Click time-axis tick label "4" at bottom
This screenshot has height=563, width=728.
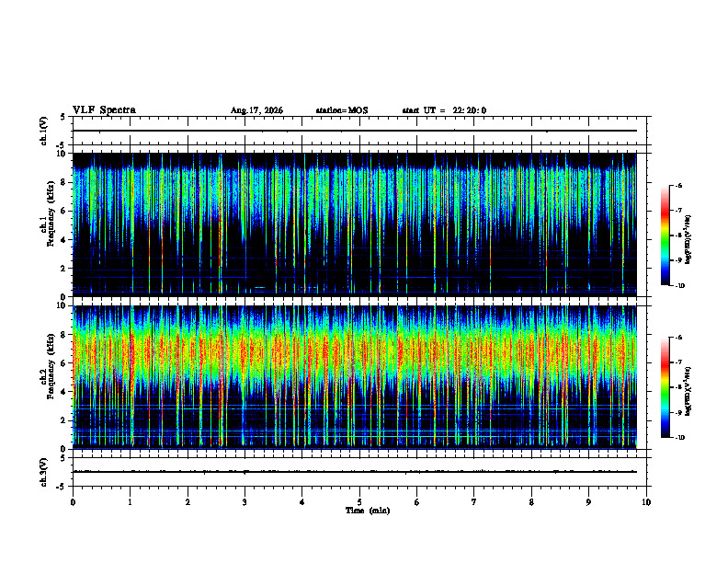tap(301, 502)
